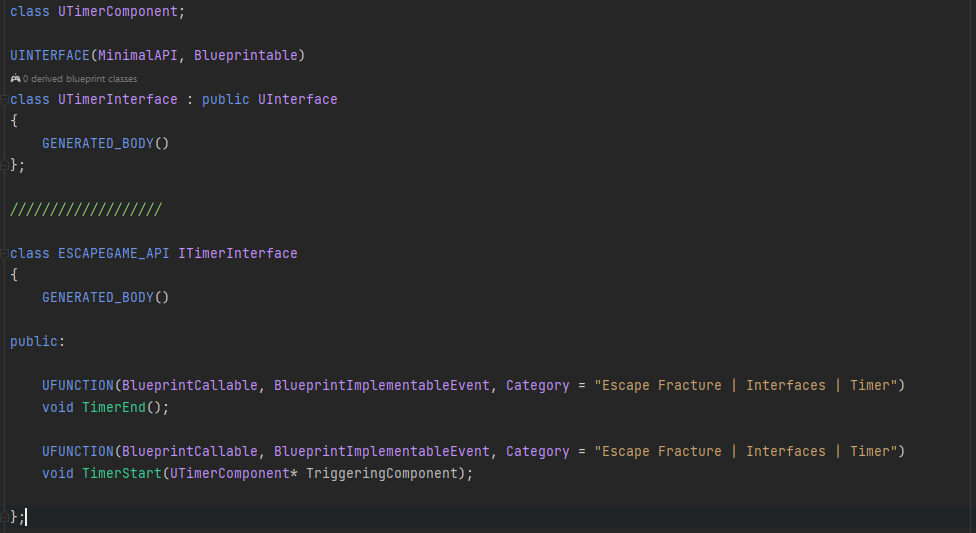Click the ESCAPEGAME_API macro
Image resolution: width=976 pixels, height=533 pixels.
113,253
